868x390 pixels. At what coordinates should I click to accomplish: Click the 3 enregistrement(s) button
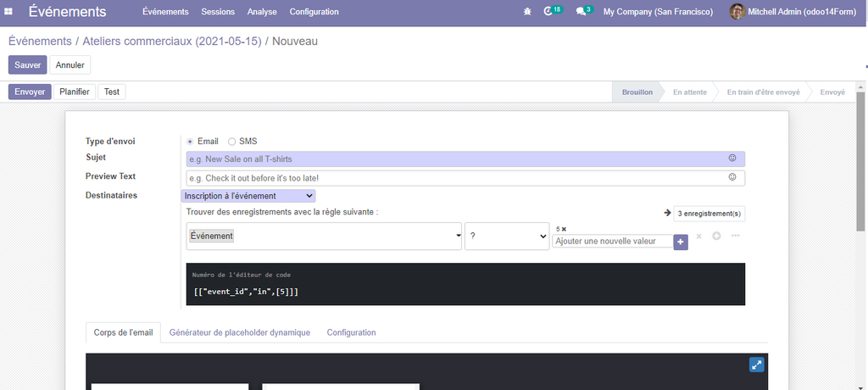point(709,214)
